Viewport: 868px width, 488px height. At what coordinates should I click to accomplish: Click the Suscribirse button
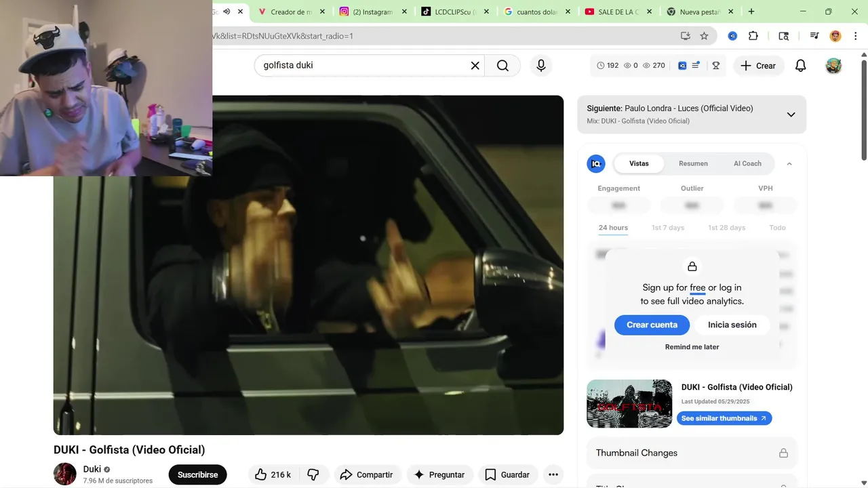click(197, 474)
